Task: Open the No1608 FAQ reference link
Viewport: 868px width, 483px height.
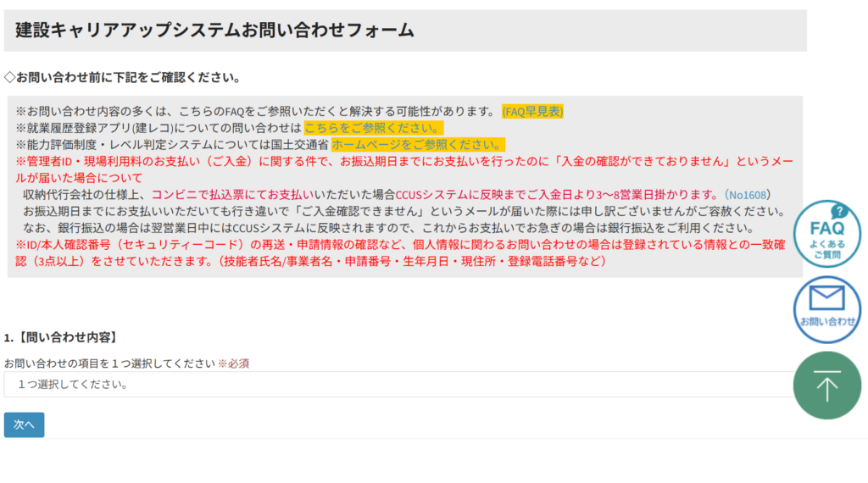Action: [753, 194]
